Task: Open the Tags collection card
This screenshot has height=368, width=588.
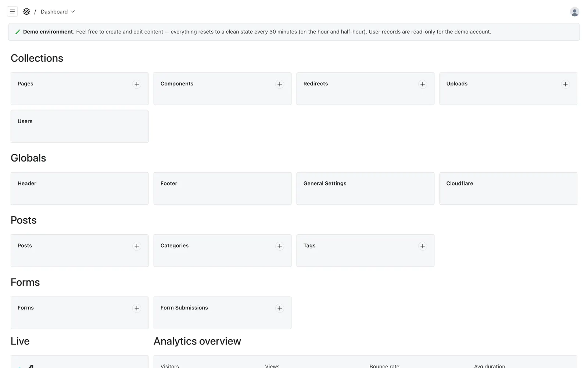Action: pyautogui.click(x=365, y=251)
